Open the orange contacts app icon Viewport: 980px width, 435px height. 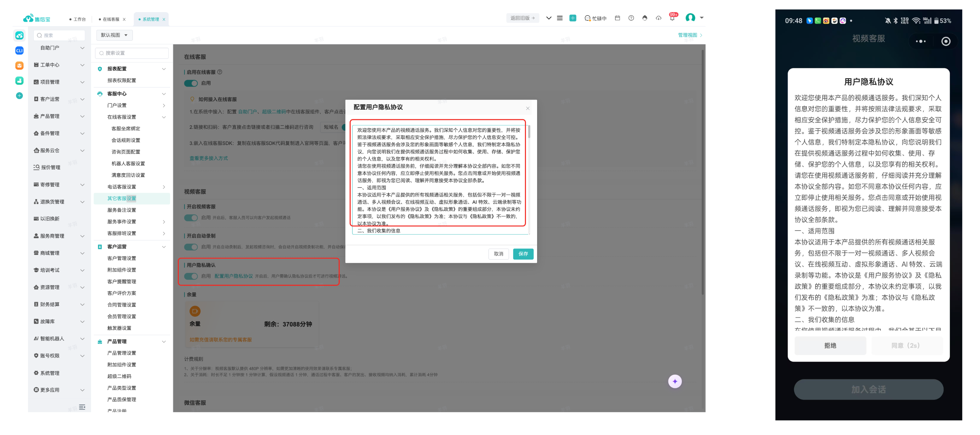pos(19,66)
